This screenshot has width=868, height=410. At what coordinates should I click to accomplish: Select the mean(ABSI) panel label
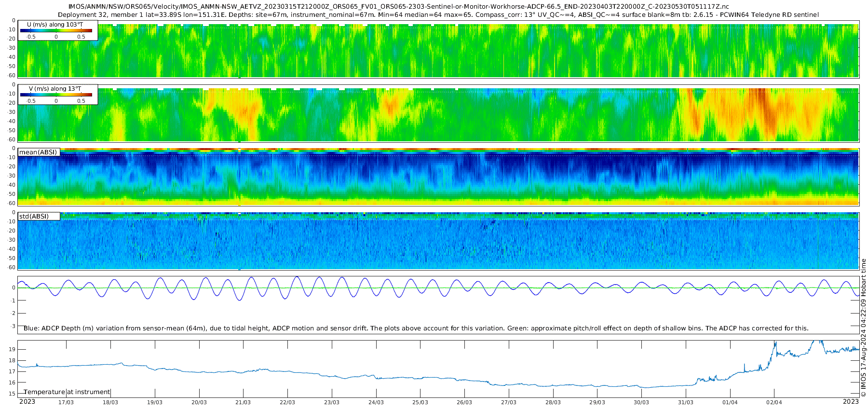(x=39, y=152)
